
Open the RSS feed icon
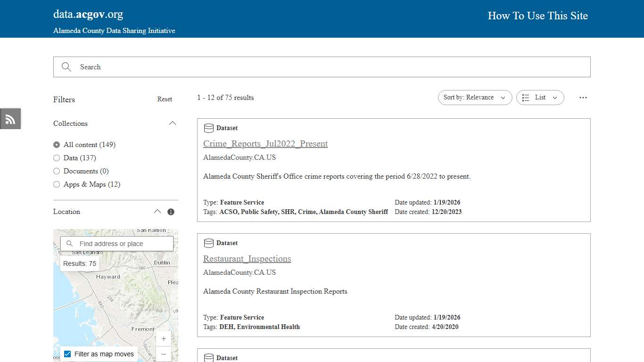pos(10,119)
